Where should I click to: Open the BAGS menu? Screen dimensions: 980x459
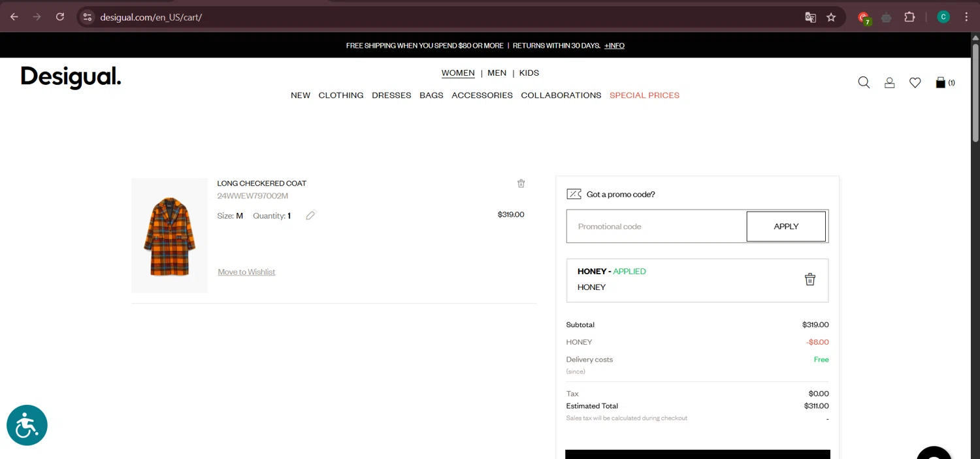[x=431, y=95]
